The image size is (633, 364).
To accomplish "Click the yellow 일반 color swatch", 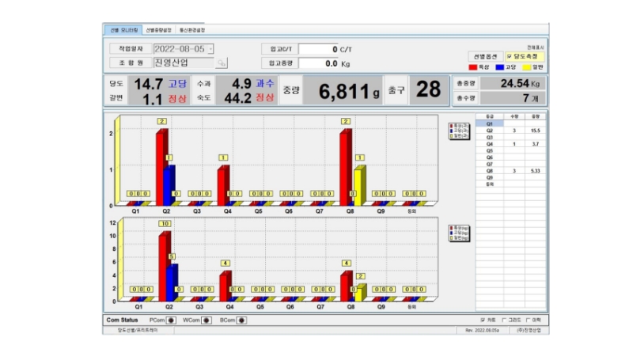I will click(x=527, y=67).
